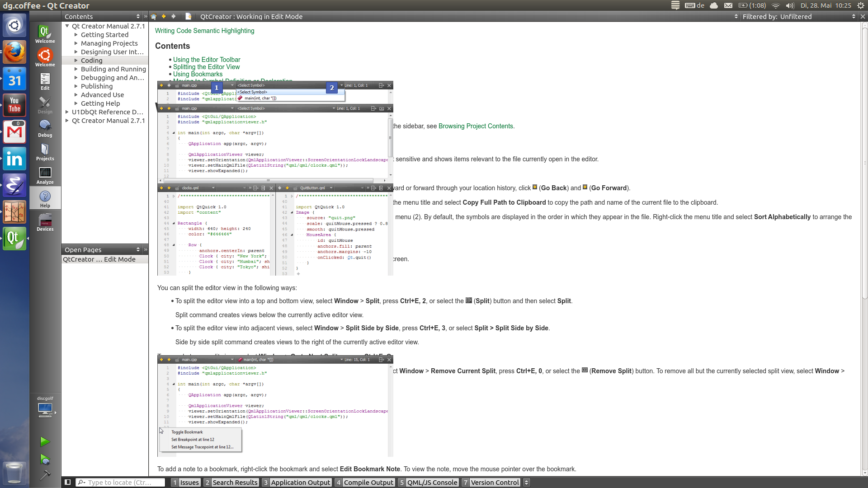Image resolution: width=868 pixels, height=488 pixels.
Task: Toggle the Application Output pane
Action: pos(297,483)
